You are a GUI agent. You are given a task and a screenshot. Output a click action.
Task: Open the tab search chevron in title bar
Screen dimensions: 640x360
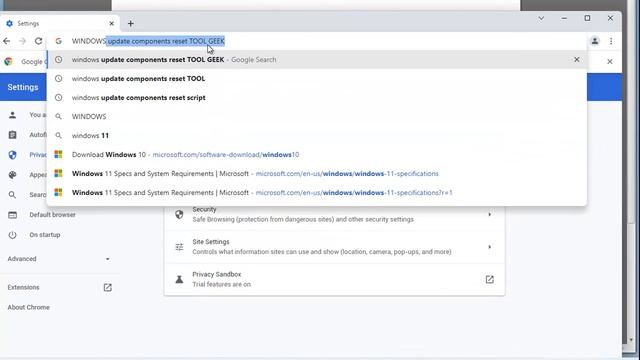[541, 18]
